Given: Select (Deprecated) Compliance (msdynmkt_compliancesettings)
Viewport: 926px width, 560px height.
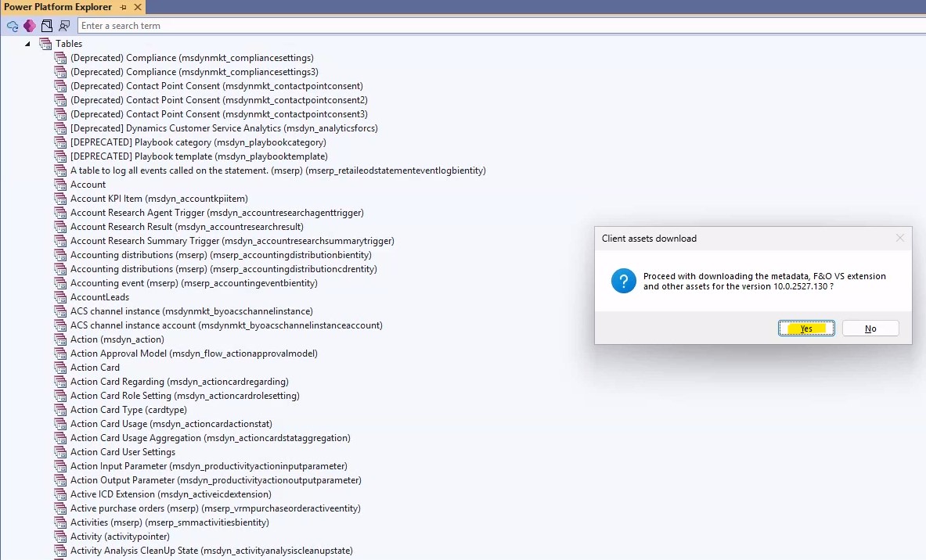Looking at the screenshot, I should tap(192, 58).
